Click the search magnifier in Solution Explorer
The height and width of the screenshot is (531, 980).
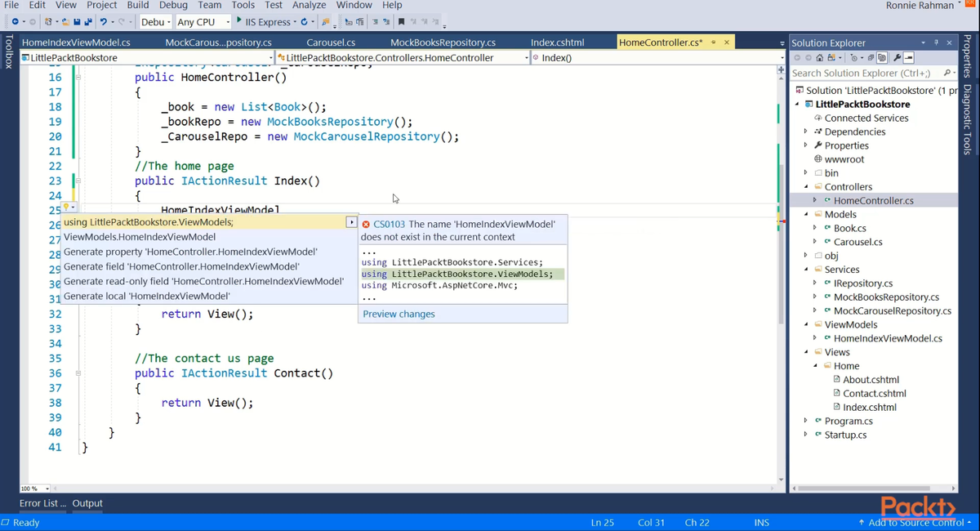coord(947,73)
